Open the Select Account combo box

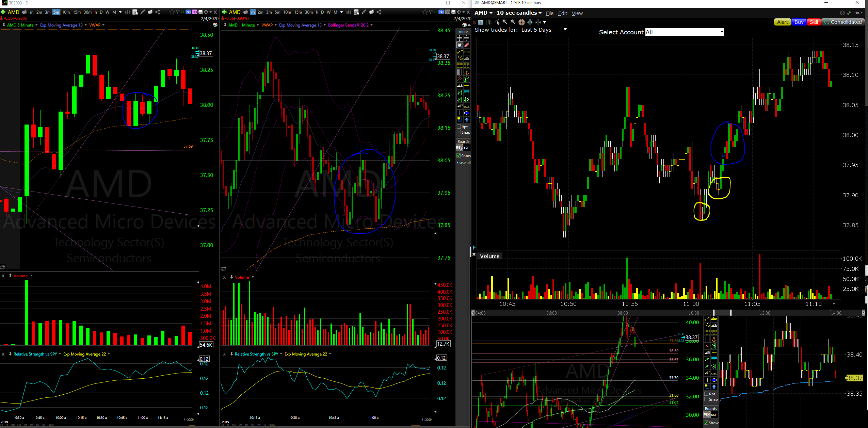(684, 32)
